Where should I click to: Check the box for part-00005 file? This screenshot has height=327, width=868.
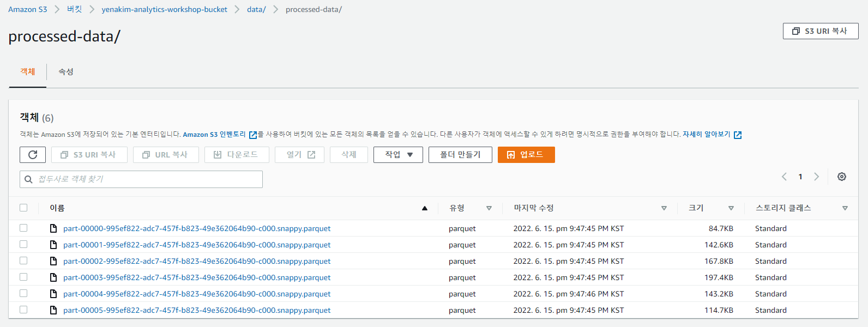click(23, 310)
